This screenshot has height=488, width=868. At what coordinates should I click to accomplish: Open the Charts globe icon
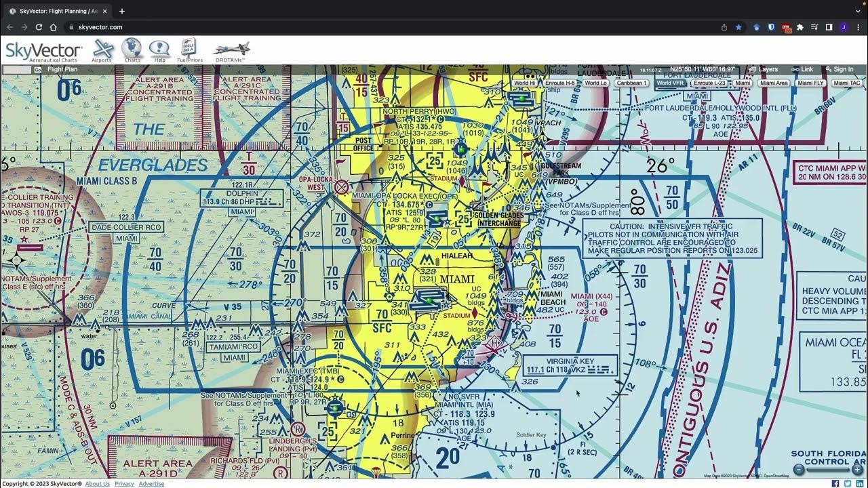pyautogui.click(x=132, y=50)
